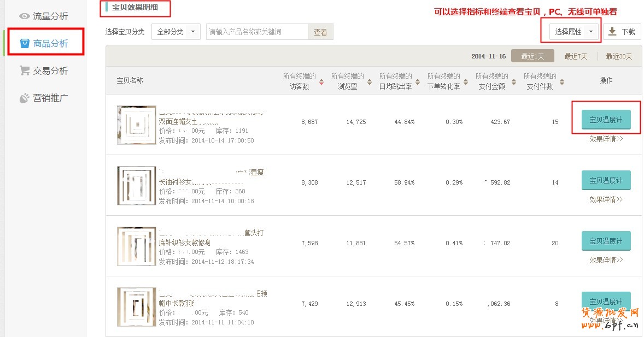Click the download arrow icon next to 下载

[x=612, y=32]
